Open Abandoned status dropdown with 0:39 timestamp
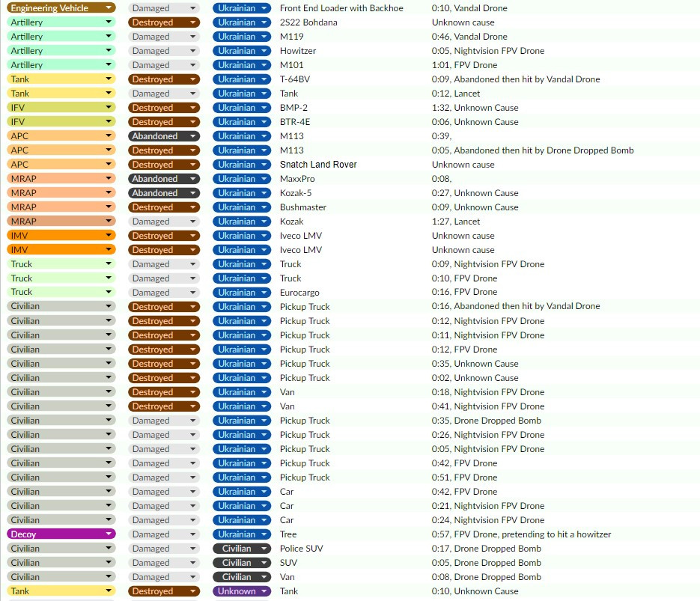 pos(164,136)
